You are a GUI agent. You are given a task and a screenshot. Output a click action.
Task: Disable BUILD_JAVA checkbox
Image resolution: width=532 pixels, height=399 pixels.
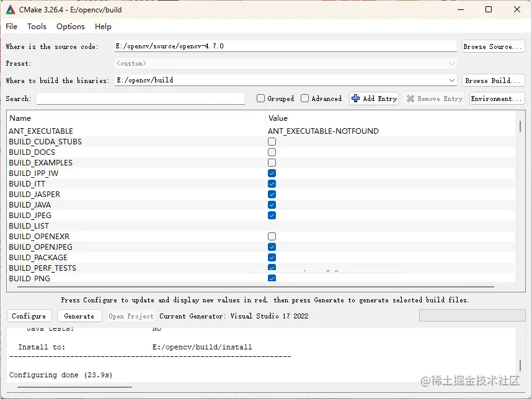point(272,204)
